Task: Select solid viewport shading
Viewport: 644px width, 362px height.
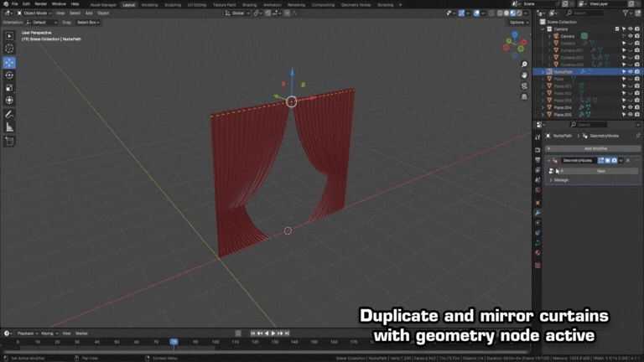Action: 506,13
